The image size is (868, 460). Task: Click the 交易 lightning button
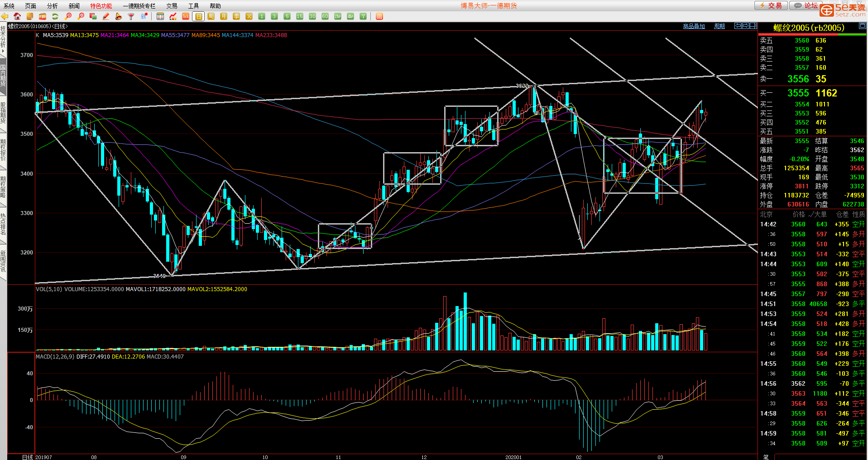(x=771, y=5)
